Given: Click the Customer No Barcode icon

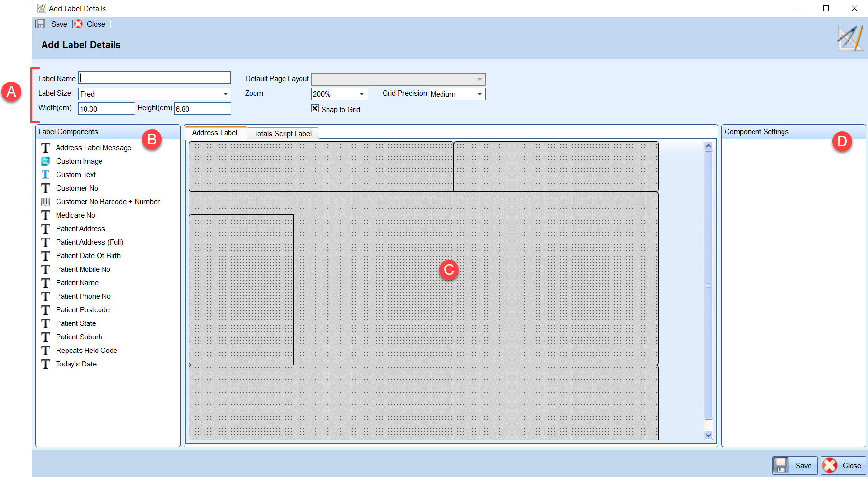Looking at the screenshot, I should (x=45, y=202).
